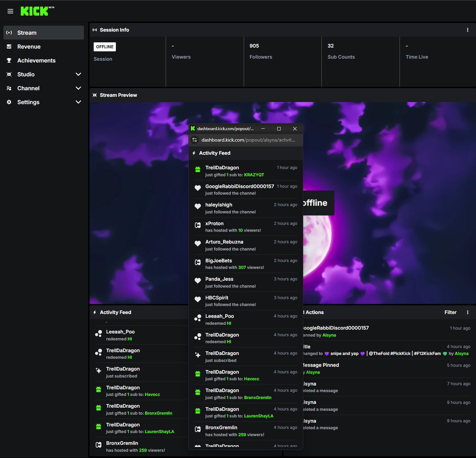The width and height of the screenshot is (476, 458).
Task: Click the Channel people icon
Action: (x=9, y=88)
